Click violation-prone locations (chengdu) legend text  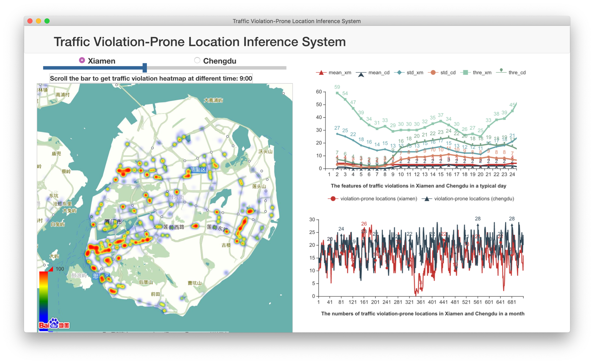tap(474, 199)
